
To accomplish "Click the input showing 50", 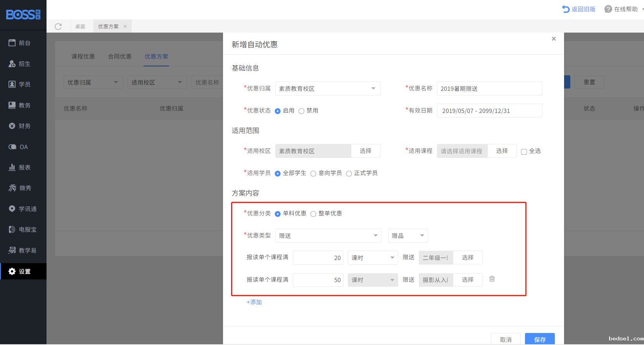I will [318, 280].
